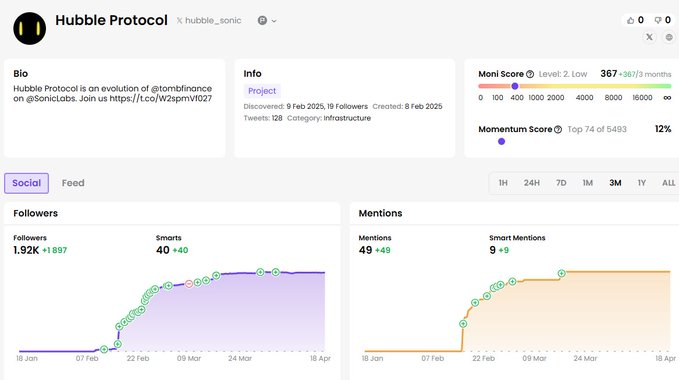Viewport: 679px width, 380px height.
Task: Switch to the Feed tab
Action: pyautogui.click(x=73, y=183)
